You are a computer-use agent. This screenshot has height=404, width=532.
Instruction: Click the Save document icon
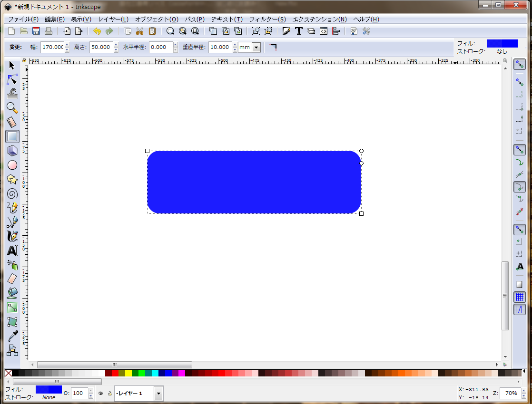pyautogui.click(x=36, y=31)
